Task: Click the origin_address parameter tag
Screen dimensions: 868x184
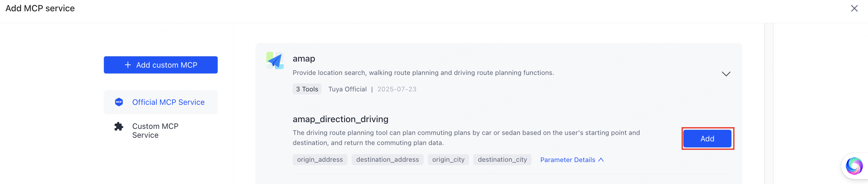Action: 320,160
